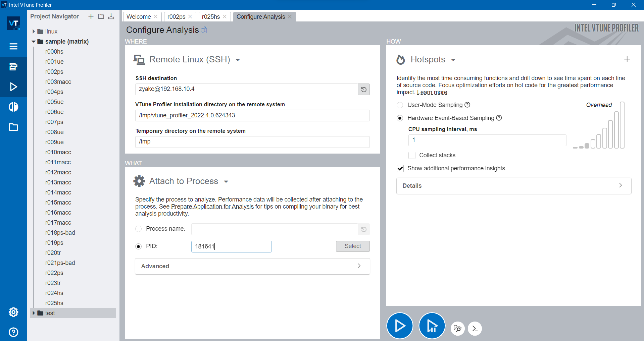Close the Welcome tab
The width and height of the screenshot is (644, 341).
point(156,16)
